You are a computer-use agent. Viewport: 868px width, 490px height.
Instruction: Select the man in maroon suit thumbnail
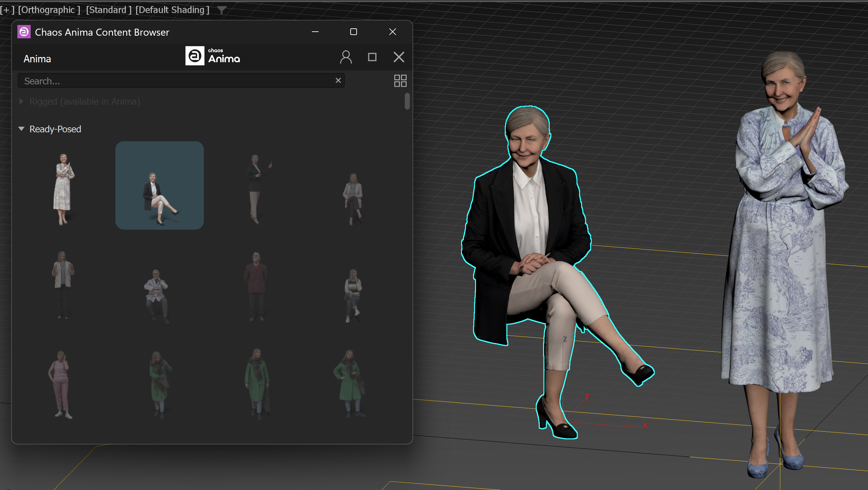tap(256, 286)
